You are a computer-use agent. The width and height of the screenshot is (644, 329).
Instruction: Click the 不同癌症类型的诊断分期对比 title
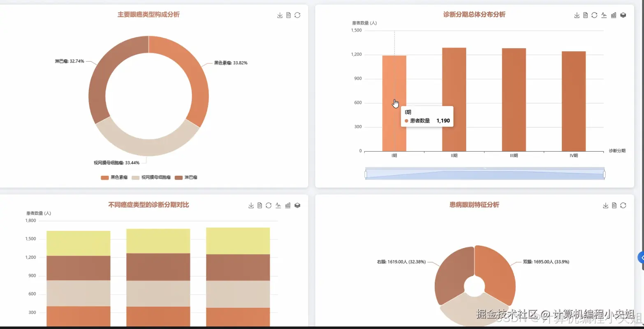(148, 205)
